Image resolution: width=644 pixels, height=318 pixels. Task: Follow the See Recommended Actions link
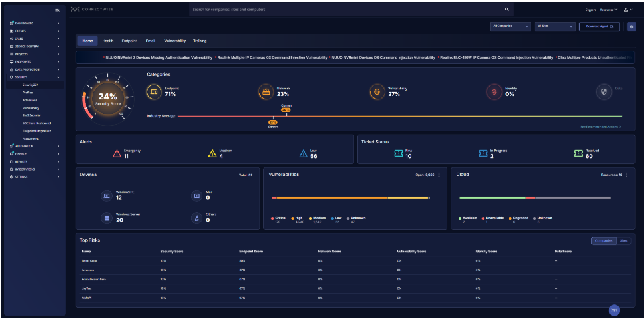[600, 127]
